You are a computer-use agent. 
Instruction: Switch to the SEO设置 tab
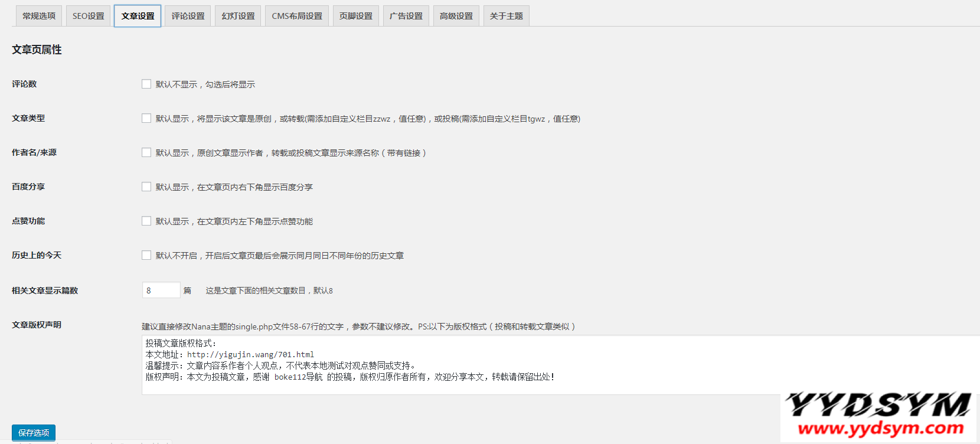click(88, 16)
